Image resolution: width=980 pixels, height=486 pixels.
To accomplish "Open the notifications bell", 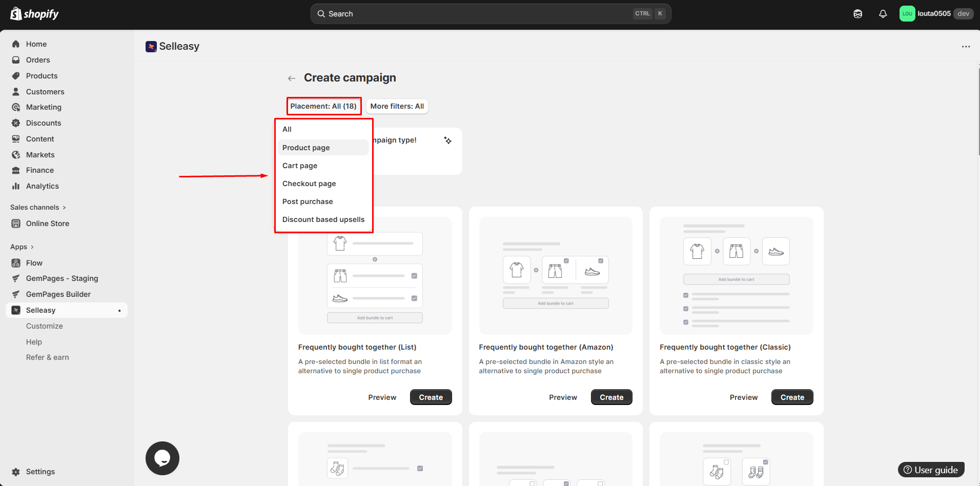I will coord(883,14).
